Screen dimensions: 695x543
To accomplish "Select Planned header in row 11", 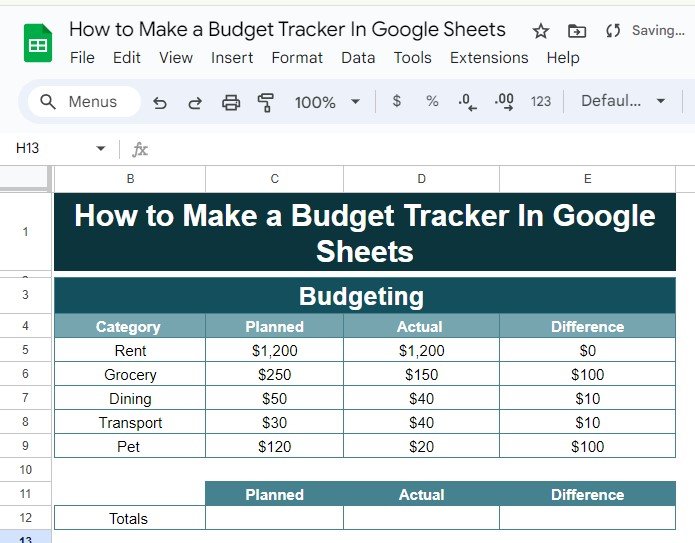I will [274, 494].
